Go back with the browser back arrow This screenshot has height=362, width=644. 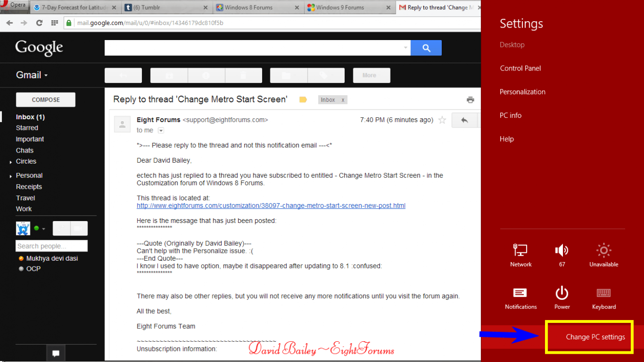click(10, 23)
